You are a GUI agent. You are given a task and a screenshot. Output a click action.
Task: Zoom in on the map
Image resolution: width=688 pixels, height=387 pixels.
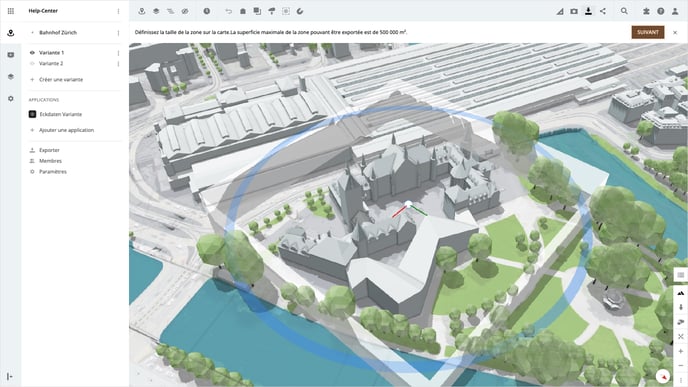(681, 351)
